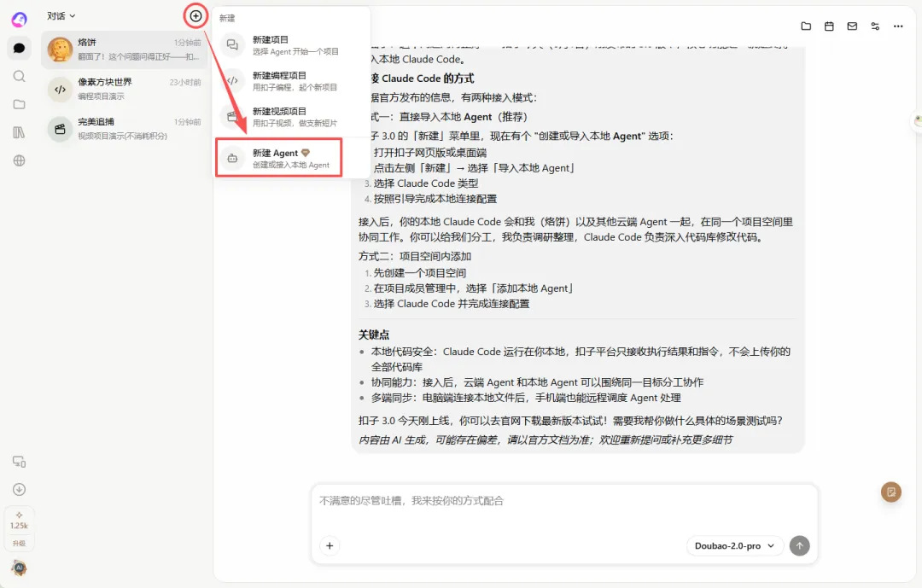Open the sliders settings icon top-right
The height and width of the screenshot is (588, 922).
(875, 26)
